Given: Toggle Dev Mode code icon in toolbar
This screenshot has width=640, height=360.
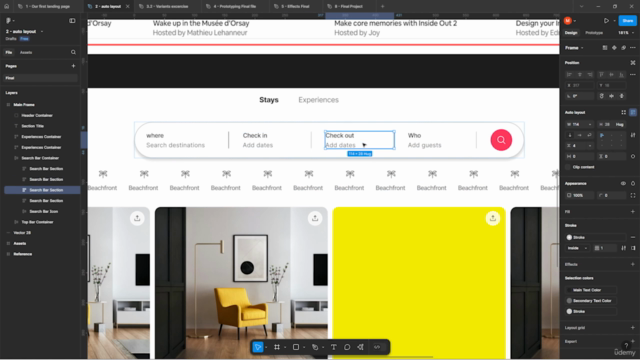Looking at the screenshot, I should coord(377,347).
